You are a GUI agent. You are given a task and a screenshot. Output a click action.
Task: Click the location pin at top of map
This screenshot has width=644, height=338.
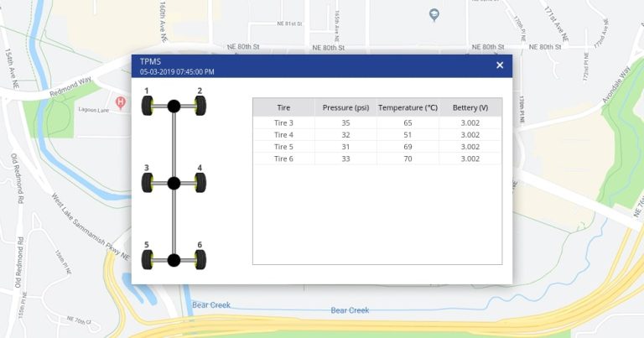[x=434, y=14]
